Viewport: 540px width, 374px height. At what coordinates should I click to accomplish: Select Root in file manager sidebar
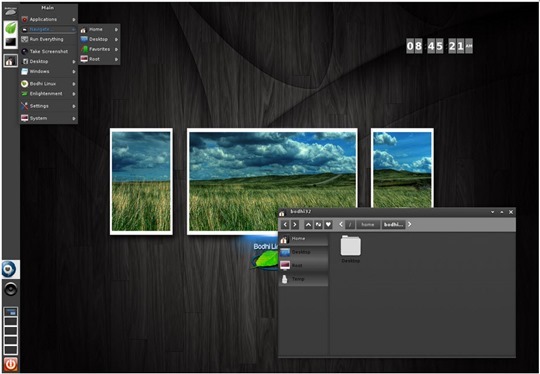click(x=303, y=266)
